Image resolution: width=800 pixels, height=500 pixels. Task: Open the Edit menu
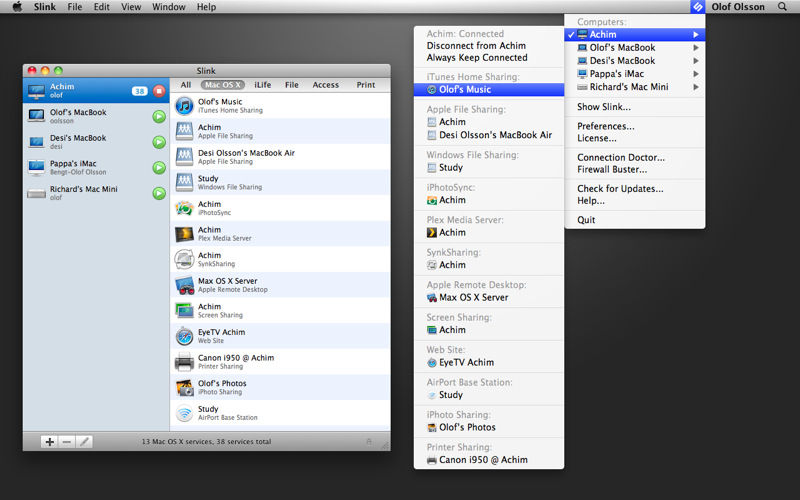click(102, 7)
